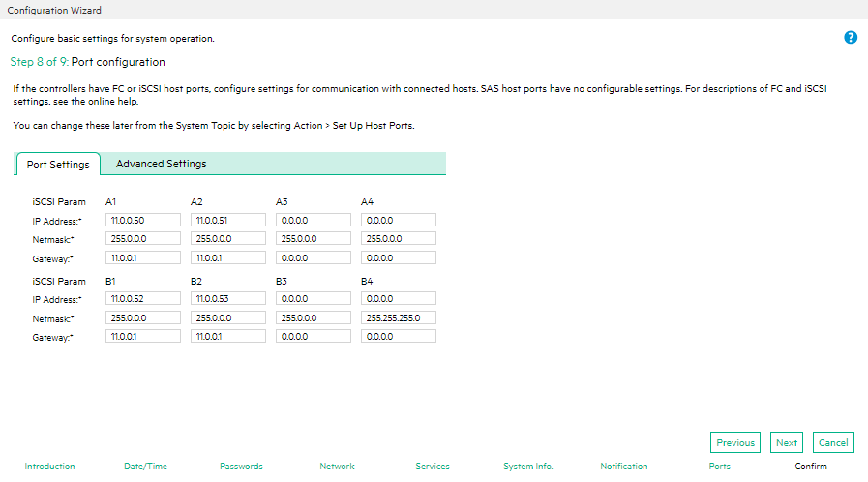868x482 pixels.
Task: Jump to the Confirm step
Action: [x=811, y=466]
